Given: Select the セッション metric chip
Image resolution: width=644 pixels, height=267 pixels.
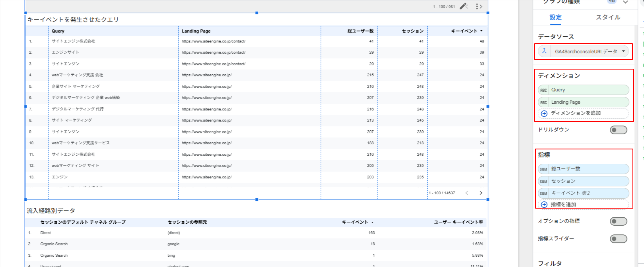Looking at the screenshot, I should coord(583,182).
